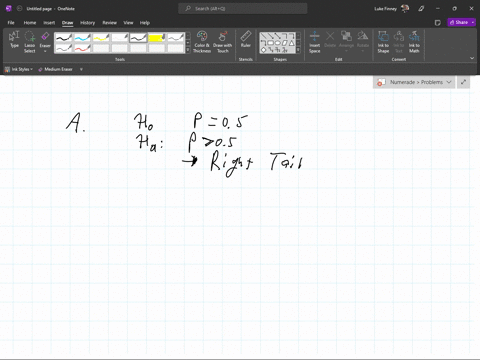
Task: Activate the Lasso Select tool
Action: pyautogui.click(x=29, y=42)
